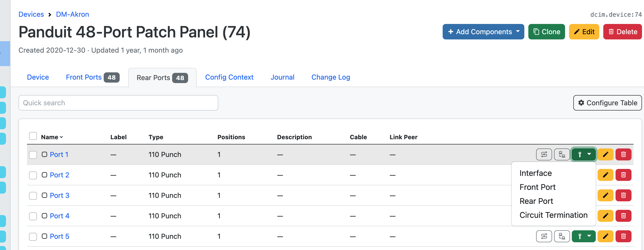The image size is (644, 250).
Task: Select the Rear Ports tab
Action: (x=162, y=78)
